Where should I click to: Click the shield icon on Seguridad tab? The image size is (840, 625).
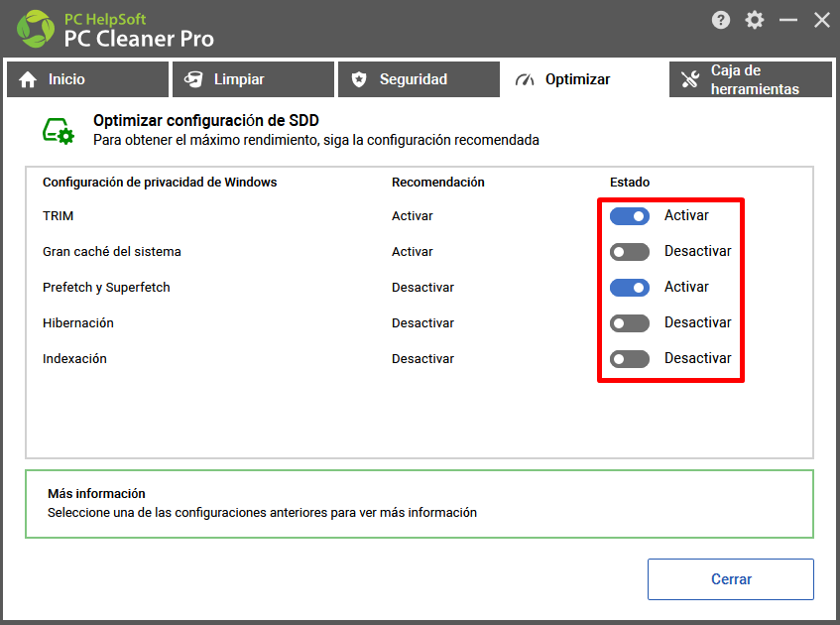(x=359, y=79)
